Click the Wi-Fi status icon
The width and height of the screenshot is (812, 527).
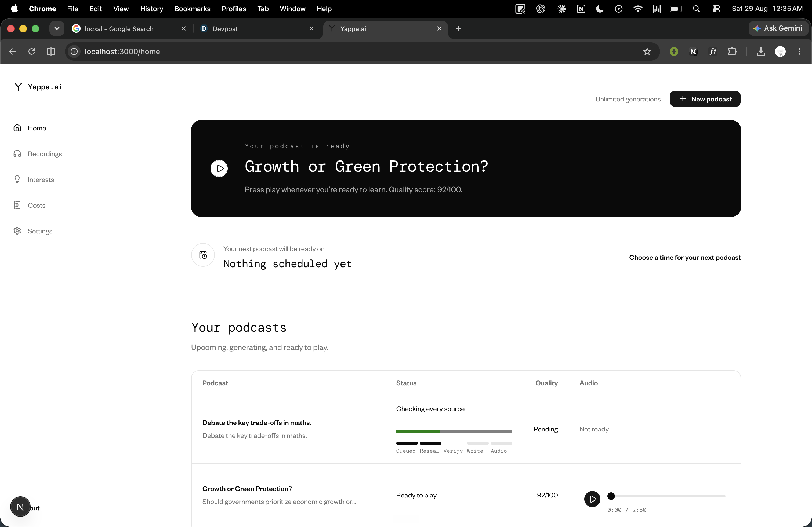pos(638,9)
